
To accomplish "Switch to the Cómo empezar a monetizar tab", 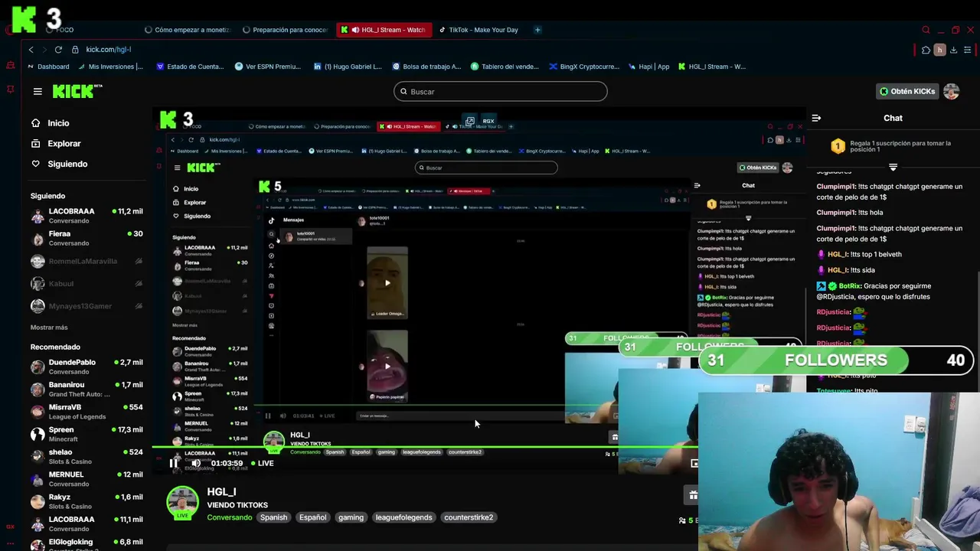I will [x=188, y=30].
